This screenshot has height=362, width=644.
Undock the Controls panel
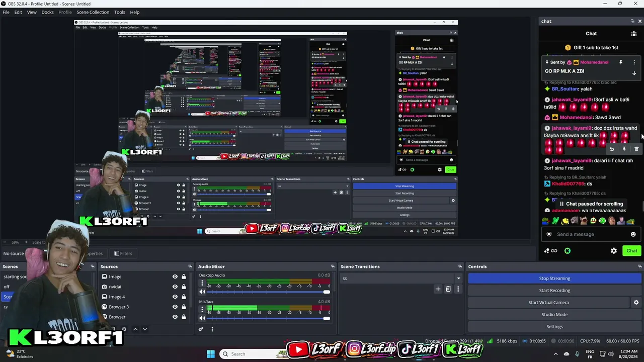tap(640, 266)
